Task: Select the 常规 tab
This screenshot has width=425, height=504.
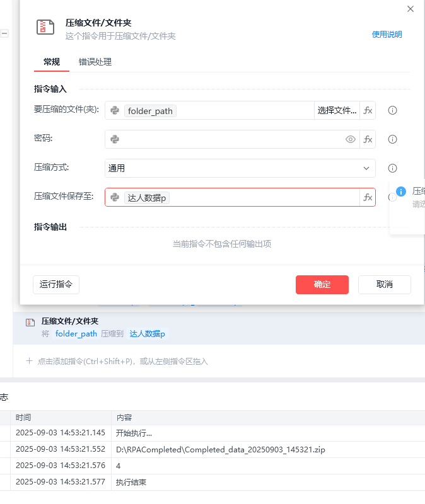Action: click(x=52, y=62)
